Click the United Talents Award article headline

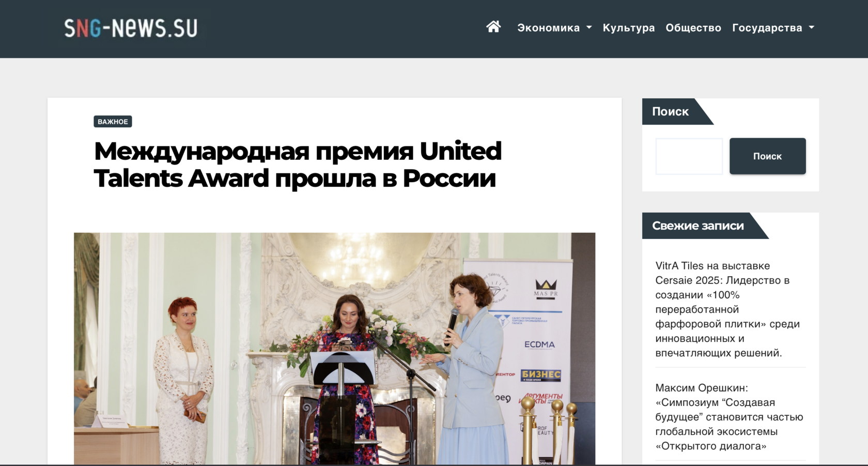(298, 164)
